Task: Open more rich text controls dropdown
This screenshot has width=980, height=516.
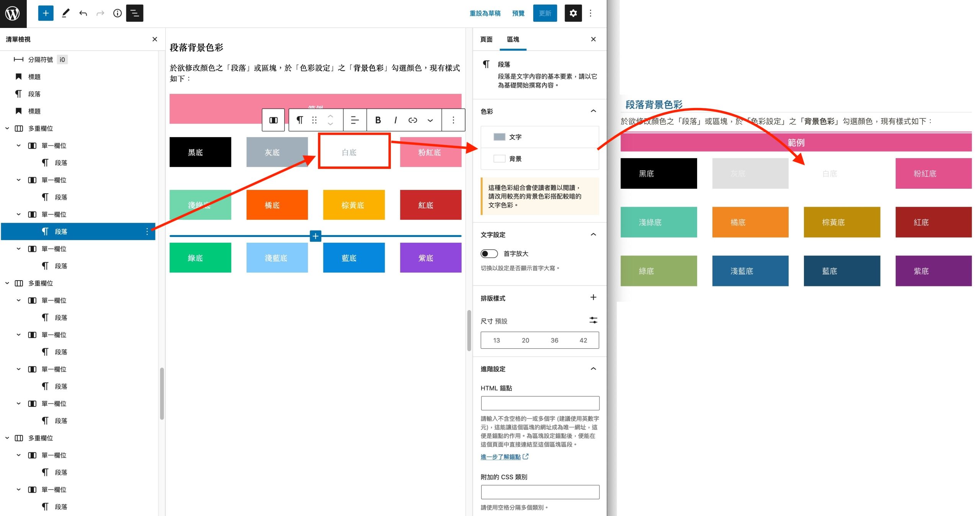Action: point(430,120)
